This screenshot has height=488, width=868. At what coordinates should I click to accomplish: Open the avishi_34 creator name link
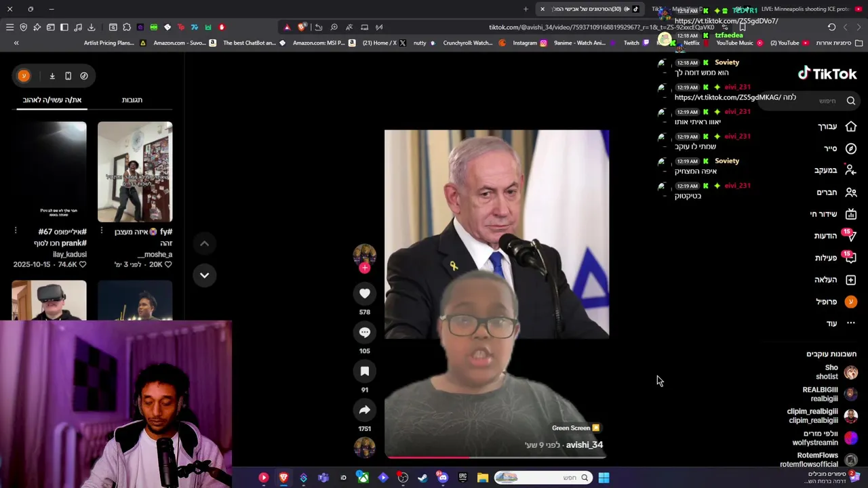point(584,445)
